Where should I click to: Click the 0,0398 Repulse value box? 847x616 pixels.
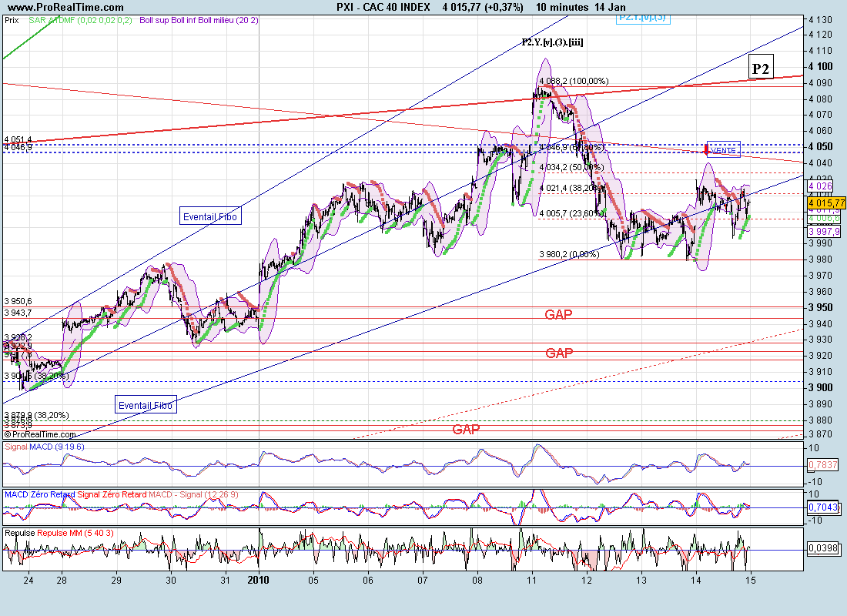(822, 548)
